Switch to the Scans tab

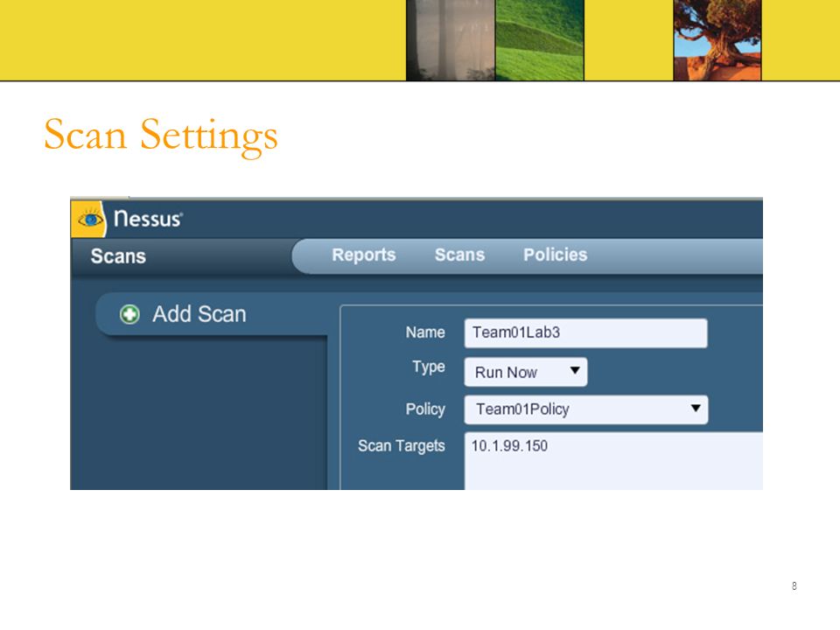point(459,255)
